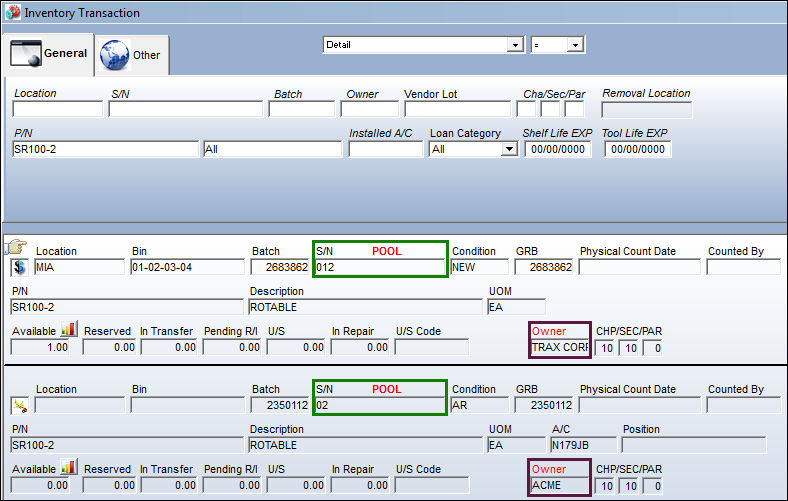Click the first record U/S Code field

pyautogui.click(x=432, y=347)
